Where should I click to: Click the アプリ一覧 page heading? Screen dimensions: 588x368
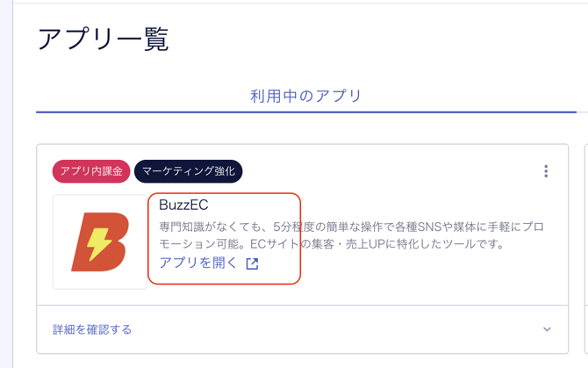point(103,40)
